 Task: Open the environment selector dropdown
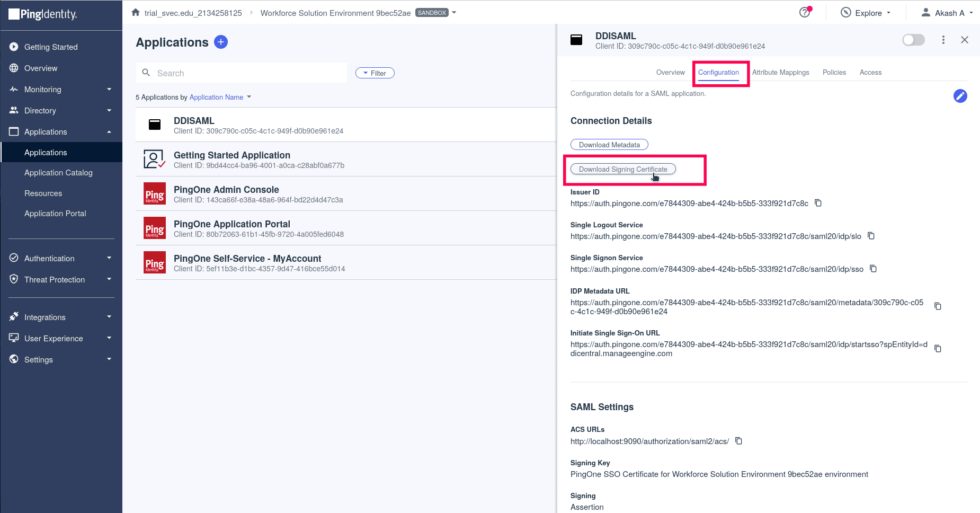454,13
